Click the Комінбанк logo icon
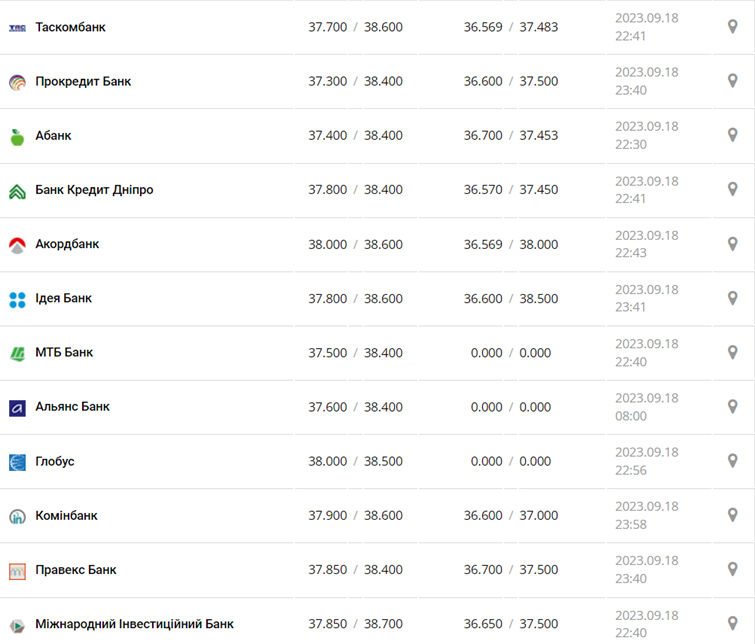This screenshot has width=755, height=644. 17,516
